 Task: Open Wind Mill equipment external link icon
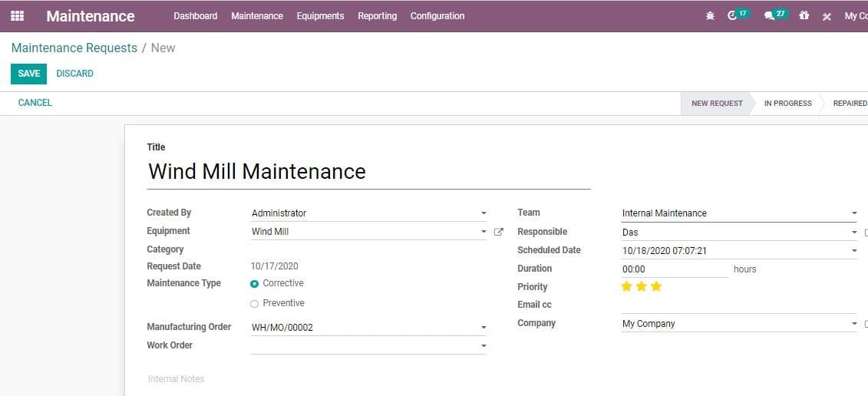[498, 232]
